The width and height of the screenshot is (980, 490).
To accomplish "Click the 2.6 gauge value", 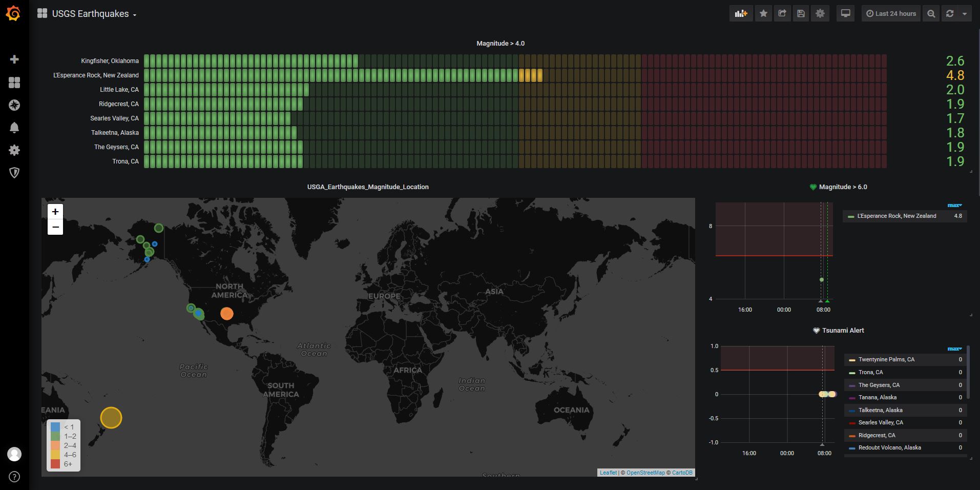I will click(955, 61).
